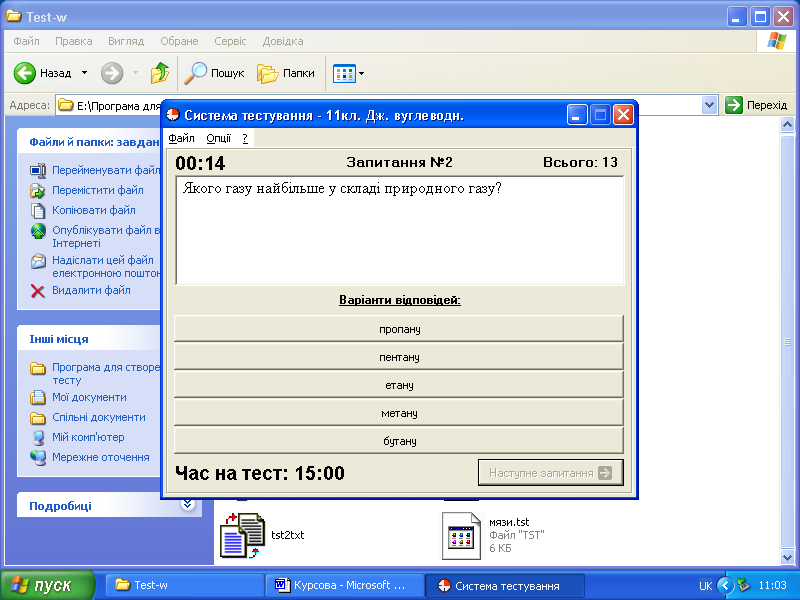Click the Мої документи folder icon
The width and height of the screenshot is (800, 600).
pos(38,397)
